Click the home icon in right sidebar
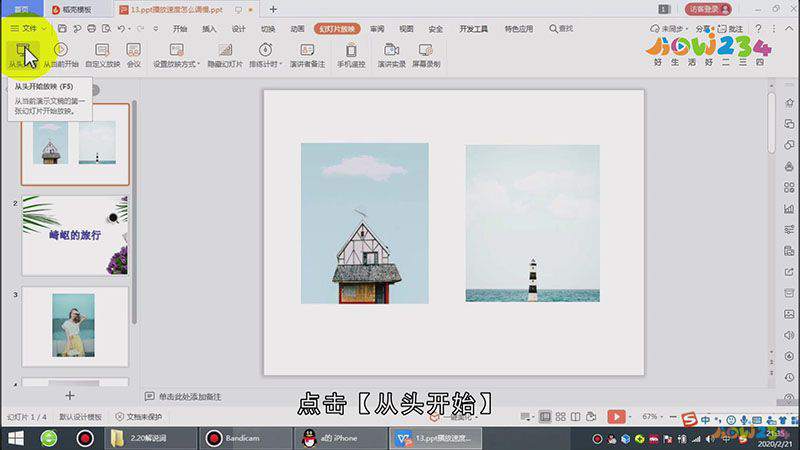 coord(789,103)
